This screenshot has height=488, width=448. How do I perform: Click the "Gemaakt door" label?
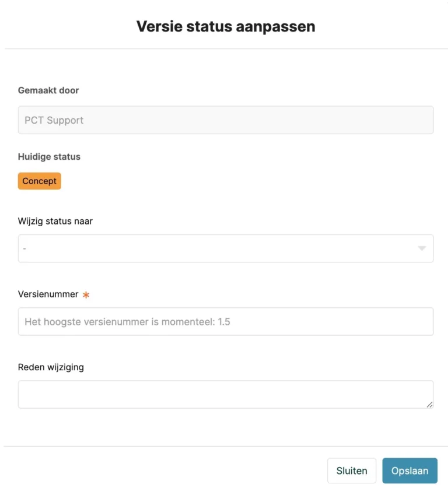[x=48, y=90]
